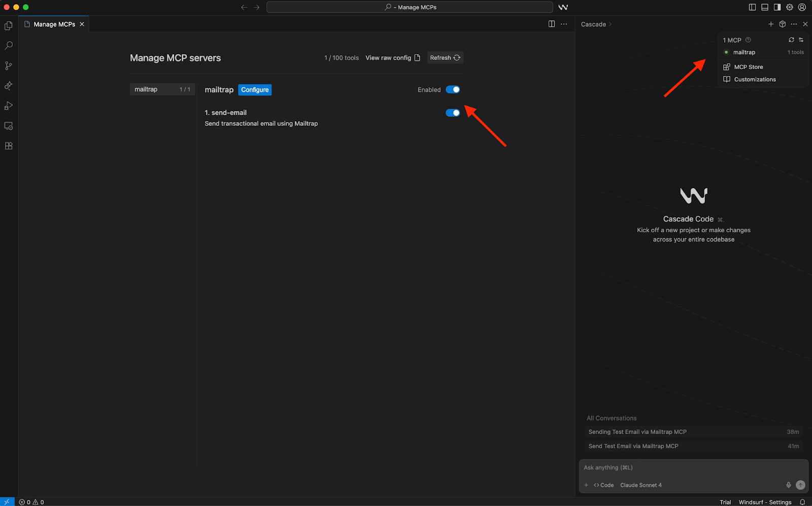
Task: Click the View raw config link
Action: [392, 58]
